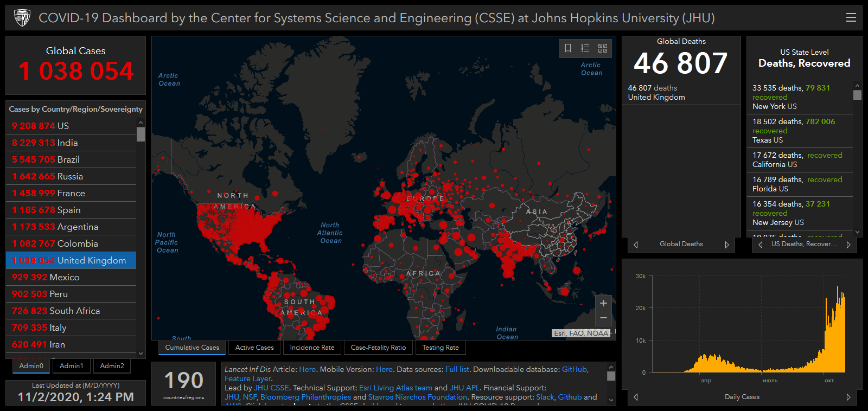Switch to Active Cases tab
Screen dimensions: 868x411
click(254, 348)
